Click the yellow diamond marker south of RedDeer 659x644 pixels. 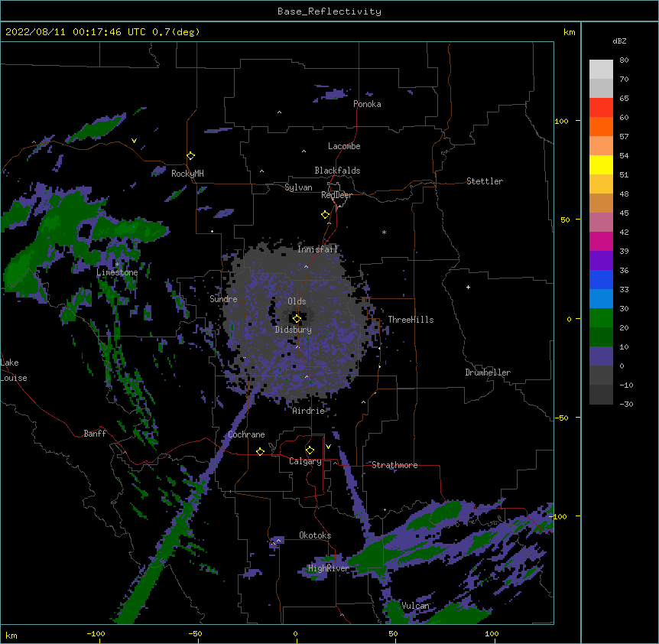coord(326,215)
